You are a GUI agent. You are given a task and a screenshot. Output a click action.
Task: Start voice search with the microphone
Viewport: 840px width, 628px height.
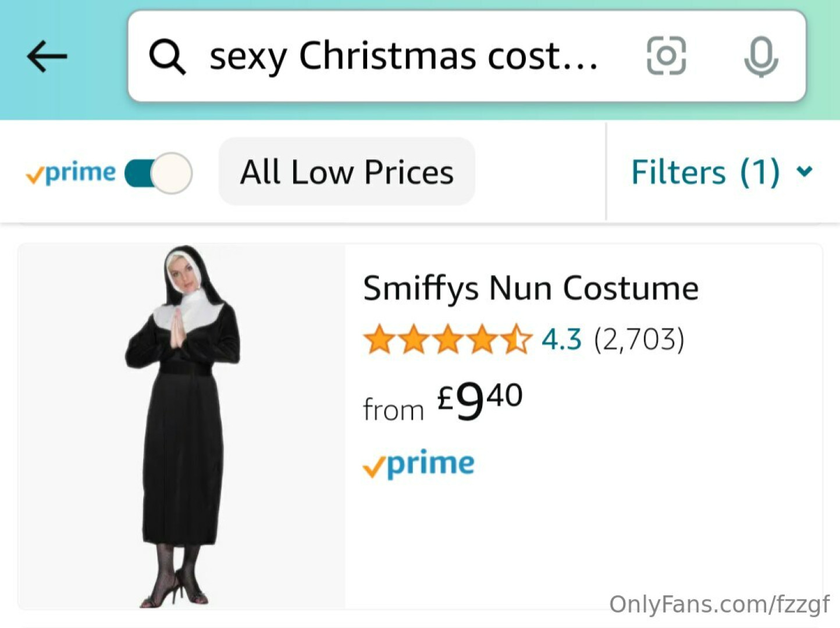pos(760,56)
